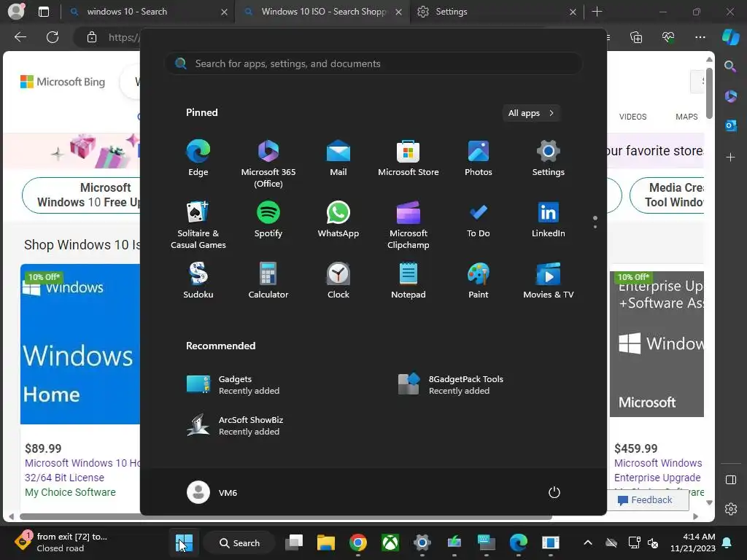Open Edge Collections toolbar icon
Image resolution: width=747 pixels, height=560 pixels.
pyautogui.click(x=636, y=37)
